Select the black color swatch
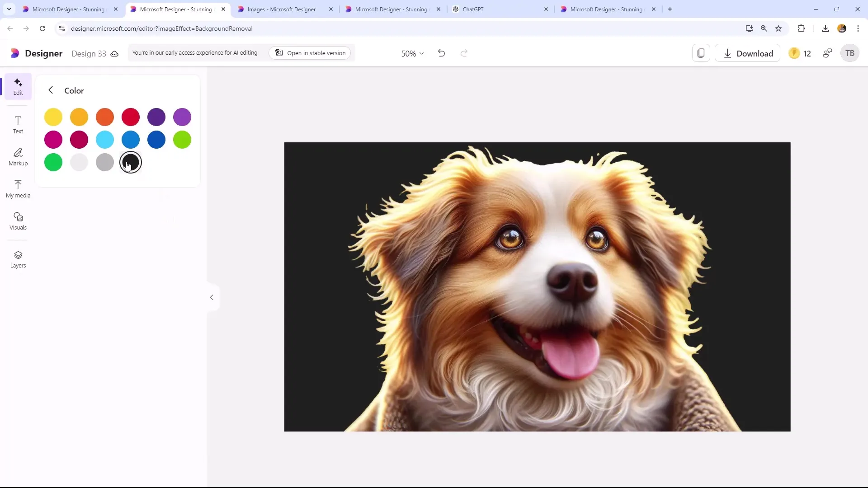This screenshot has width=868, height=488. pos(131,162)
